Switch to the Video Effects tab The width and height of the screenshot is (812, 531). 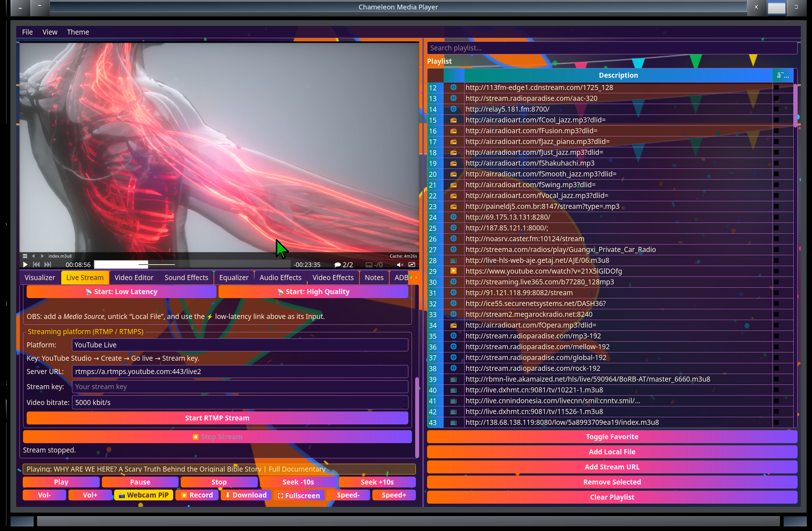(333, 278)
